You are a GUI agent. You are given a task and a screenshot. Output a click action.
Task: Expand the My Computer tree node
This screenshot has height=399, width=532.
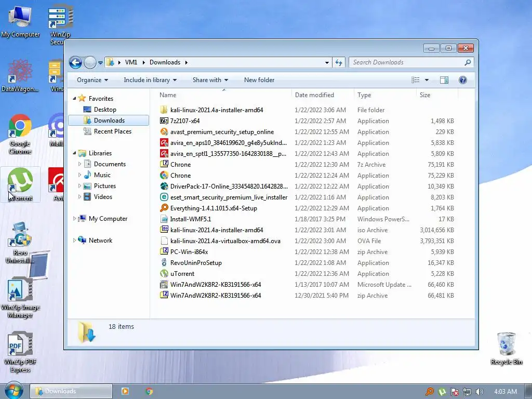(74, 219)
